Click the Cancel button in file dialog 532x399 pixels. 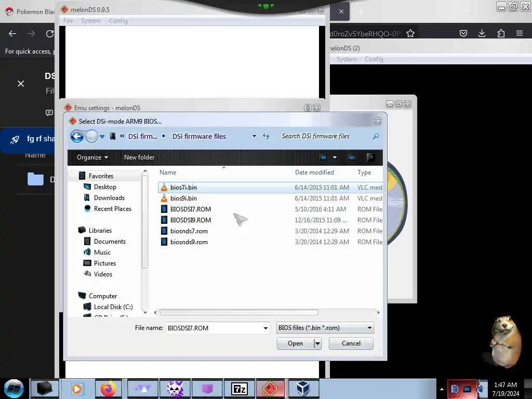click(x=351, y=343)
